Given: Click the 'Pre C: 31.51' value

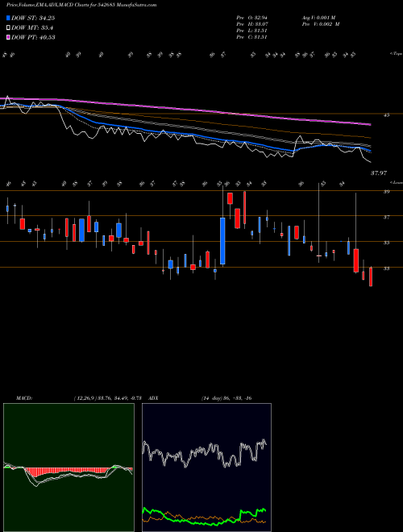Looking at the screenshot, I should [x=251, y=37].
